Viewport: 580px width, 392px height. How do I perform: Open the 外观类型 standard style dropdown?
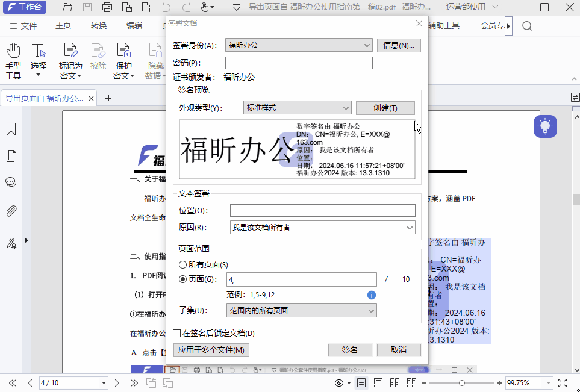(x=297, y=108)
